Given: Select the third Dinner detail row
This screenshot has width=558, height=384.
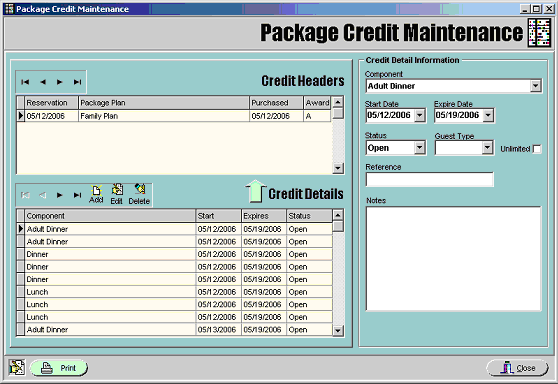Looking at the screenshot, I should (x=175, y=279).
